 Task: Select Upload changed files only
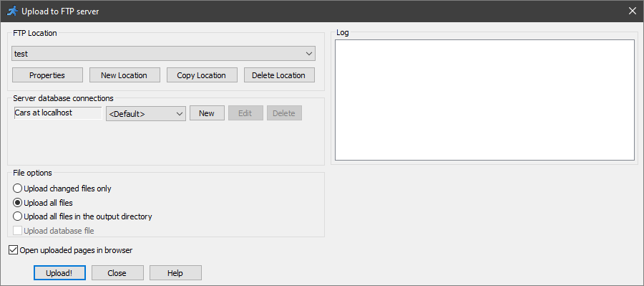click(x=63, y=189)
